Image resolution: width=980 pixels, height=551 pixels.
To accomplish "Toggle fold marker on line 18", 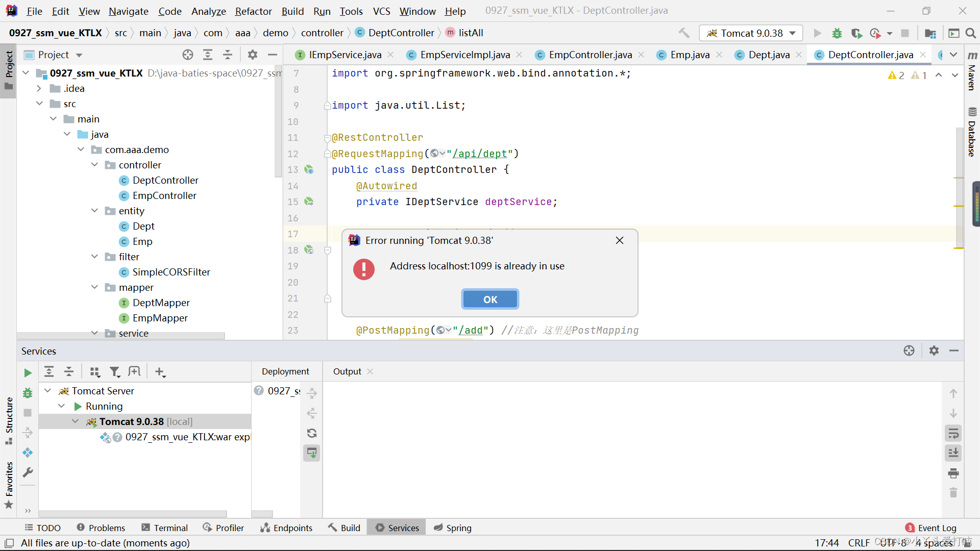I will click(328, 250).
